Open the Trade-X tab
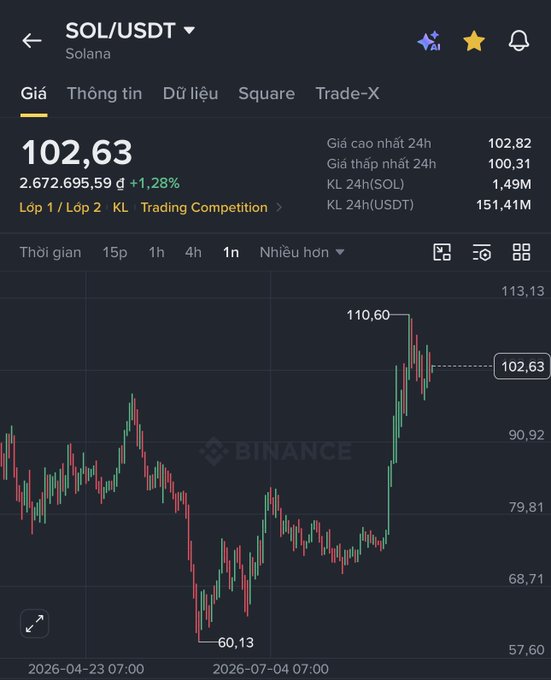551x680 pixels. (x=347, y=94)
